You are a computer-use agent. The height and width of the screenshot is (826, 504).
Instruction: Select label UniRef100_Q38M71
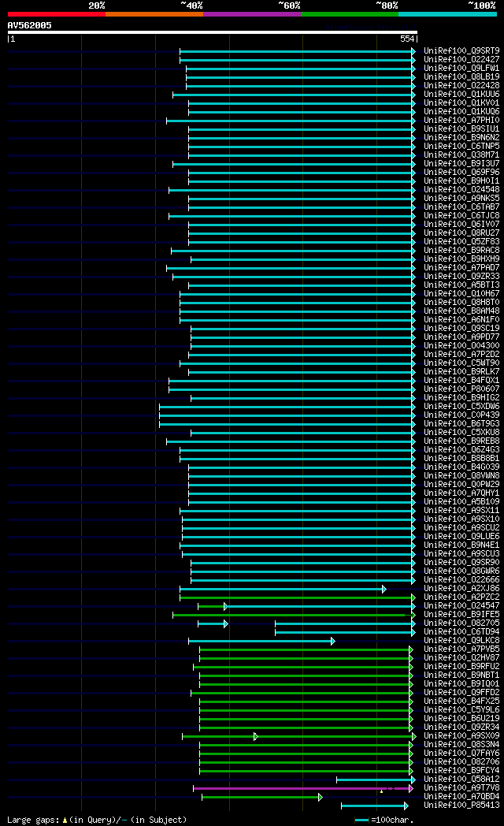point(461,154)
